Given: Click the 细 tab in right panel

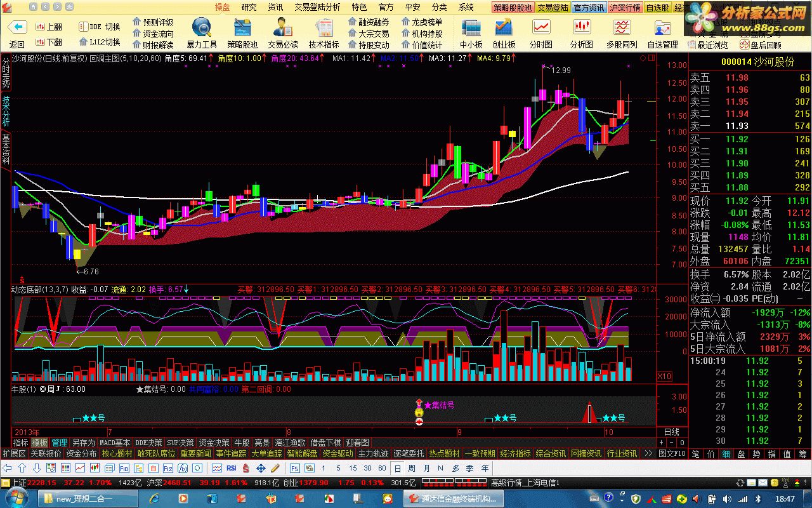Looking at the screenshot, I should [725, 454].
